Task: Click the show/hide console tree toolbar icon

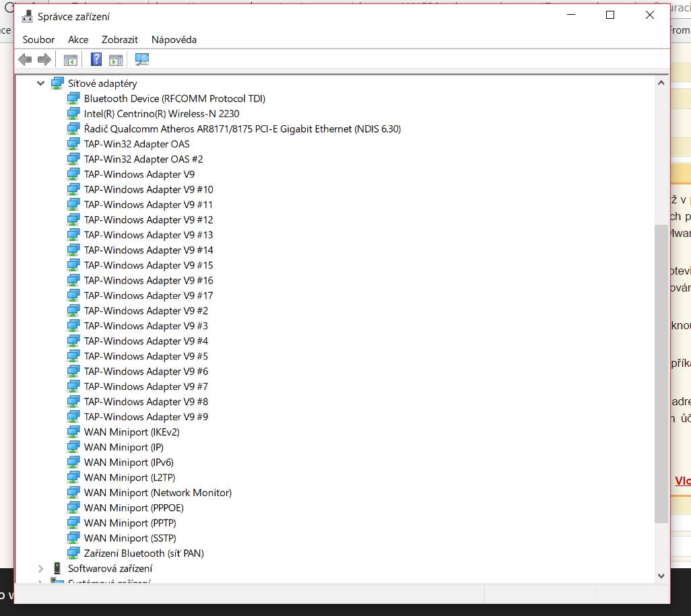Action: pyautogui.click(x=71, y=59)
